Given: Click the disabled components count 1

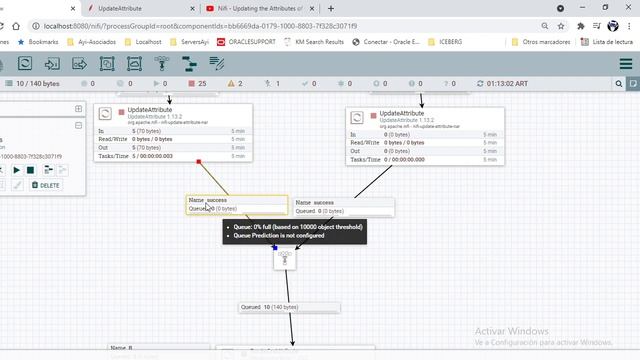Looking at the screenshot, I should (272, 84).
